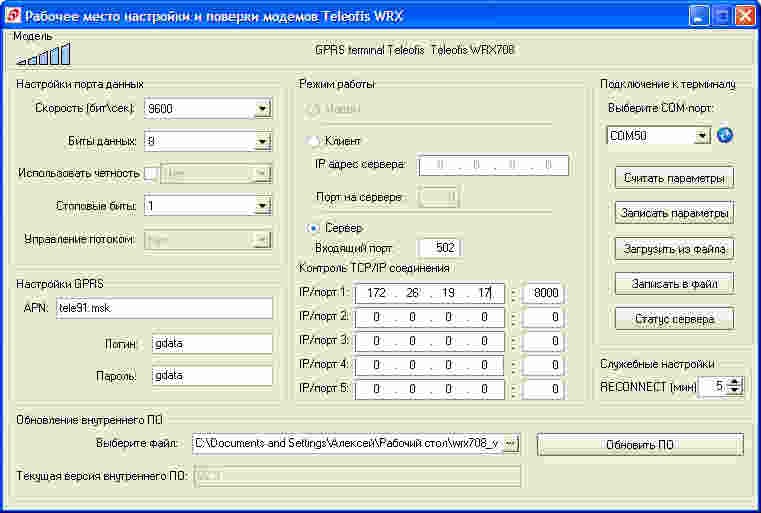
Task: Click the Загрузить из файла button
Action: [674, 249]
